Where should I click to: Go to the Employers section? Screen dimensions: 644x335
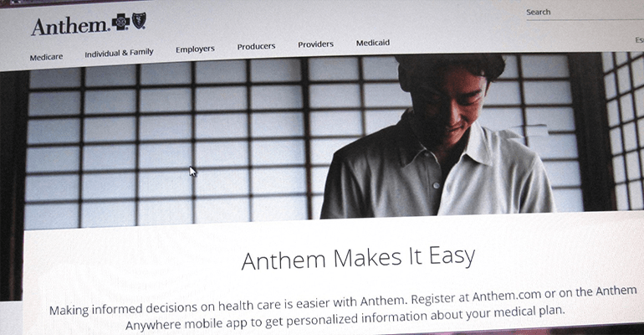click(195, 49)
